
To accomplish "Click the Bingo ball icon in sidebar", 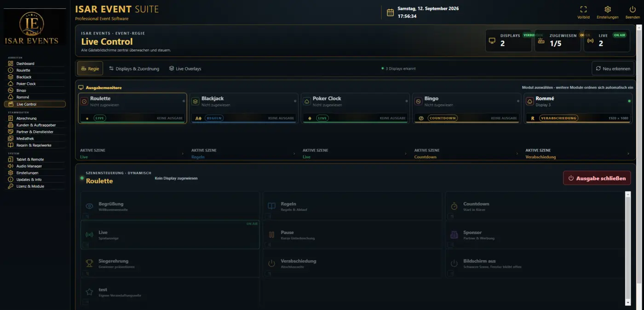I will tap(11, 90).
